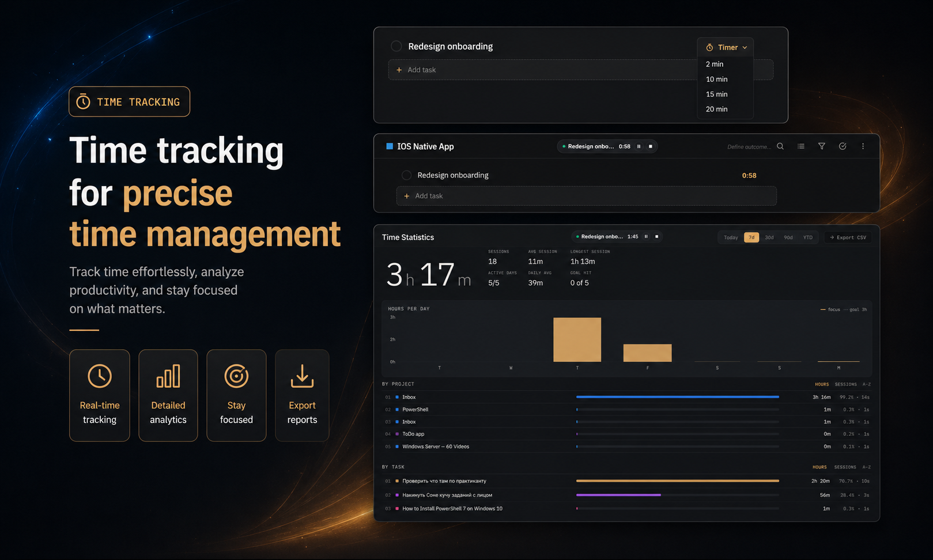Sort By Project list A-Z
This screenshot has width=933, height=560.
pyautogui.click(x=866, y=384)
